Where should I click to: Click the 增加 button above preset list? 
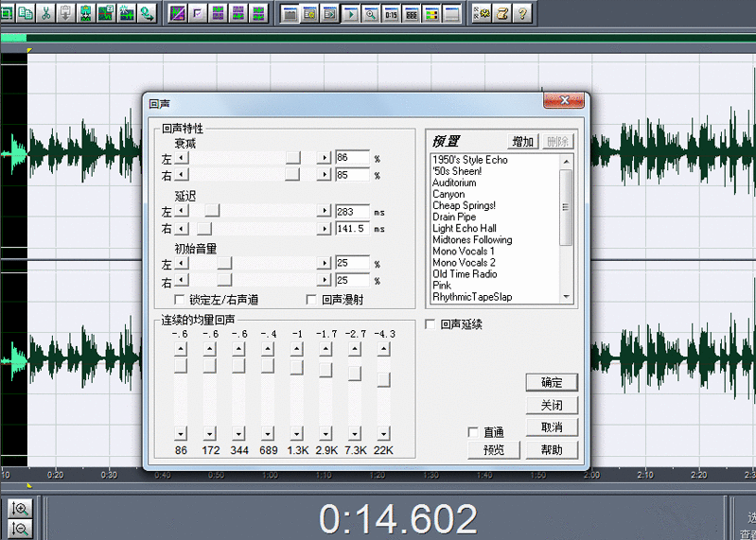521,142
